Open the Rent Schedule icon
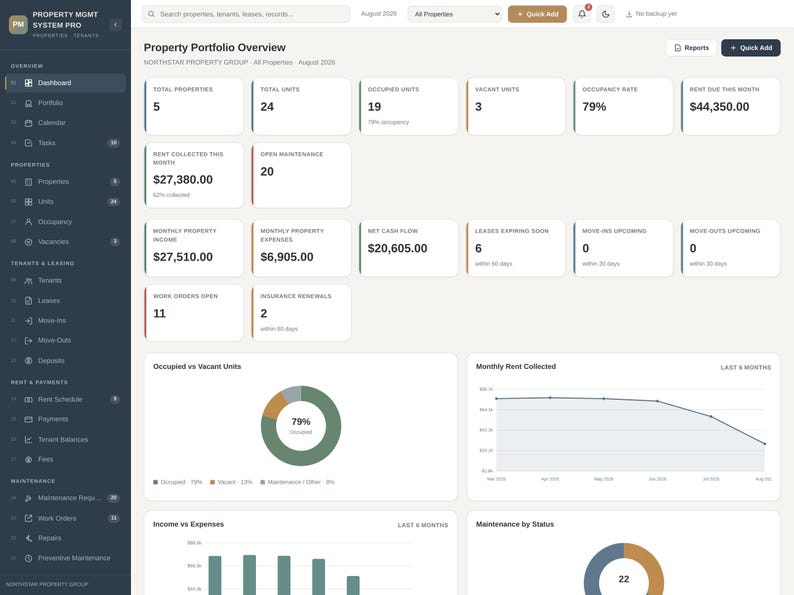The height and width of the screenshot is (595, 794). click(28, 400)
